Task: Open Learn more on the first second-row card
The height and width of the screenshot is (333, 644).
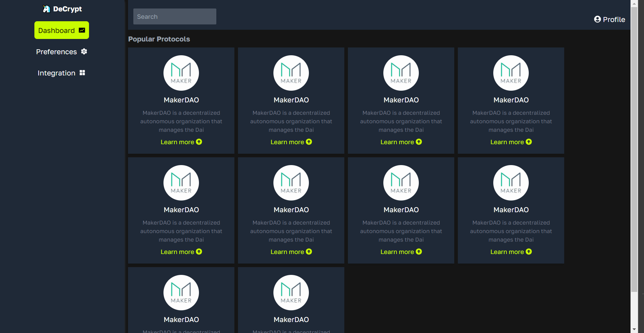Action: 181,252
